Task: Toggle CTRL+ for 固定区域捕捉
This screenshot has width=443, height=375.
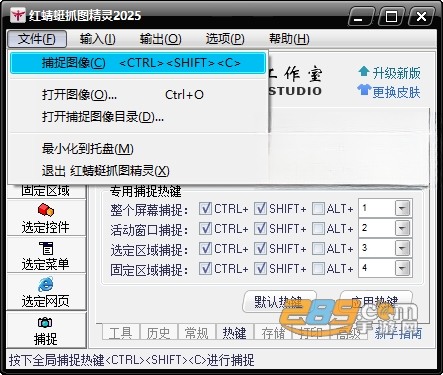Action: pos(205,269)
